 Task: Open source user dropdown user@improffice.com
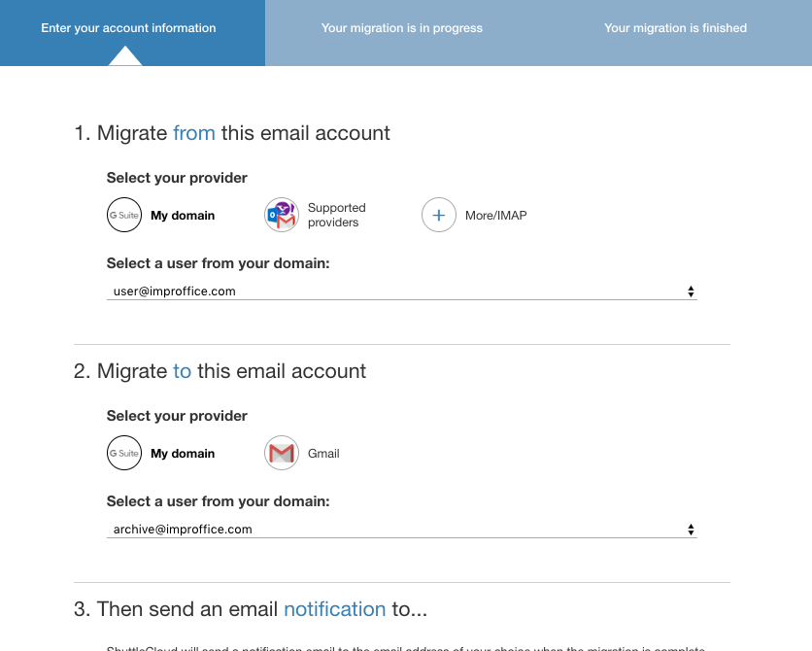coord(389,291)
